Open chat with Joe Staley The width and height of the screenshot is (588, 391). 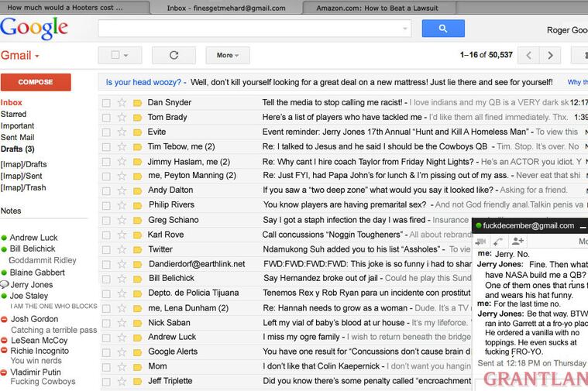(x=29, y=296)
